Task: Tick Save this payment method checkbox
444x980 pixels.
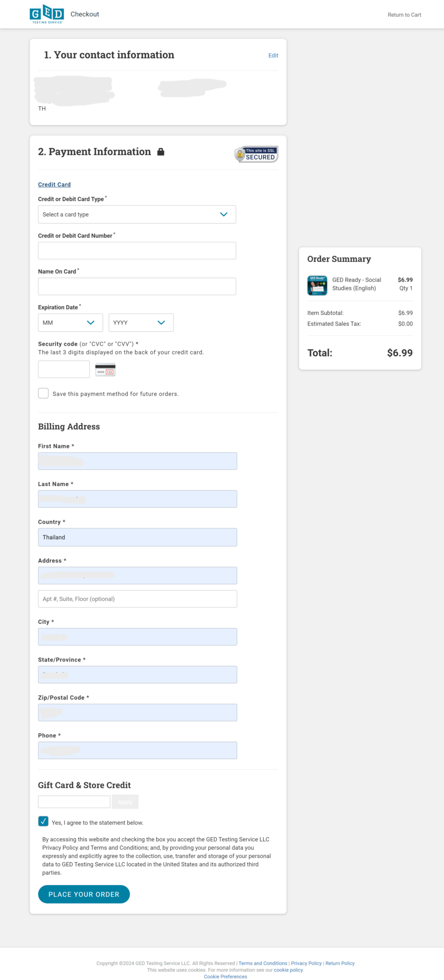Action: tap(43, 393)
